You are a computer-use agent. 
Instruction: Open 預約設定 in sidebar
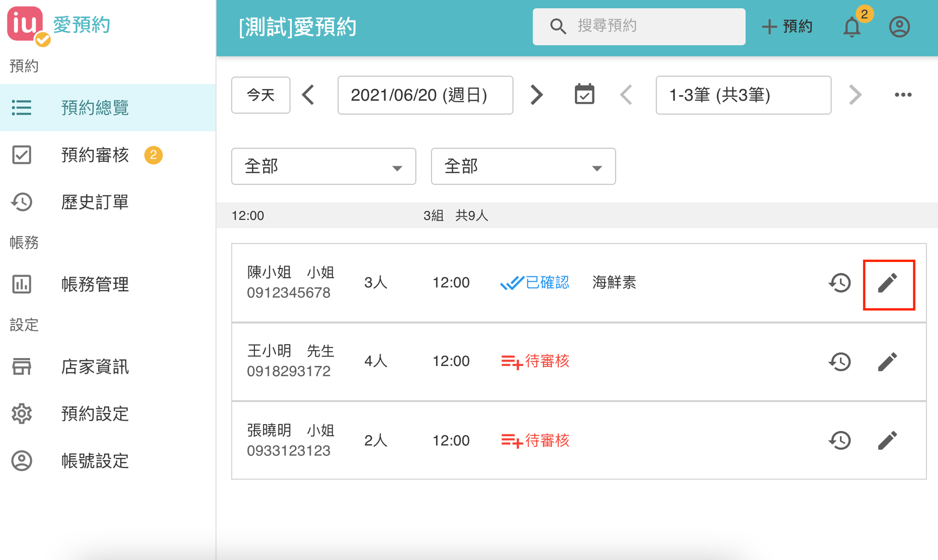coord(108,414)
